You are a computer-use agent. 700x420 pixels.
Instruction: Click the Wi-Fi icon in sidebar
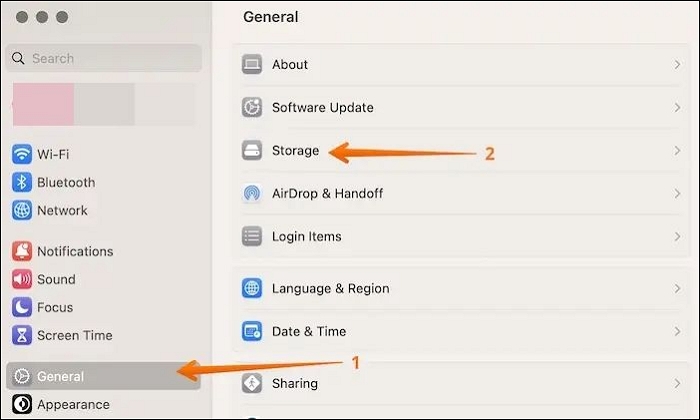(x=22, y=155)
